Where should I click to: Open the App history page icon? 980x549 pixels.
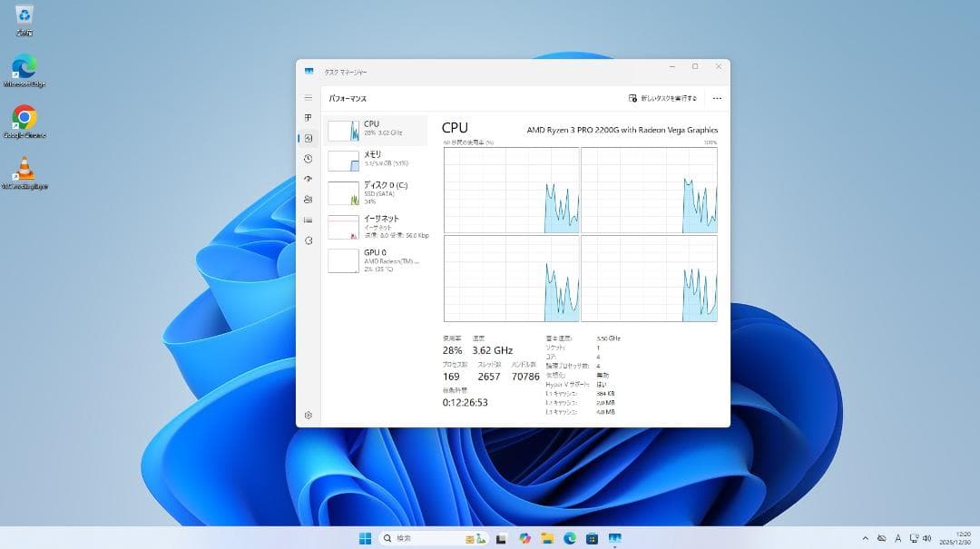click(x=307, y=159)
